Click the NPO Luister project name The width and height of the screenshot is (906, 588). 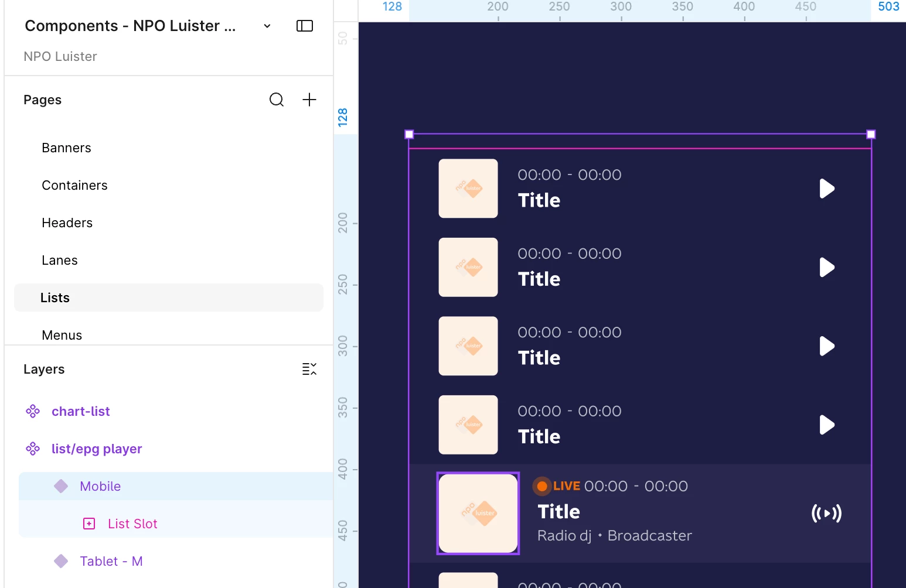pos(60,56)
